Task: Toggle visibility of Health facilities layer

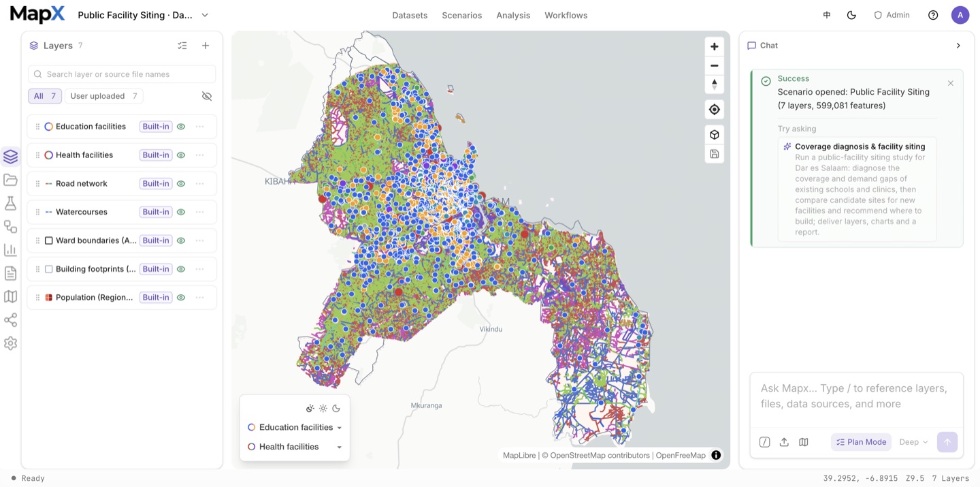Action: (181, 155)
